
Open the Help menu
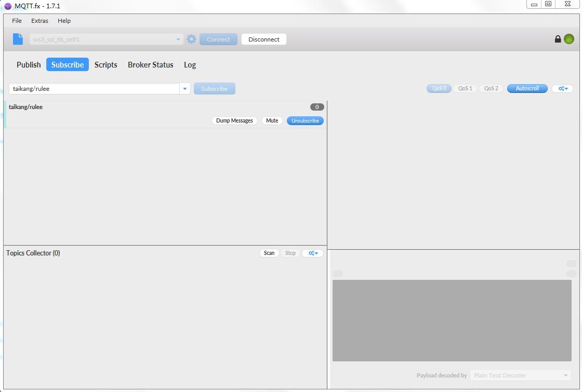[x=64, y=21]
